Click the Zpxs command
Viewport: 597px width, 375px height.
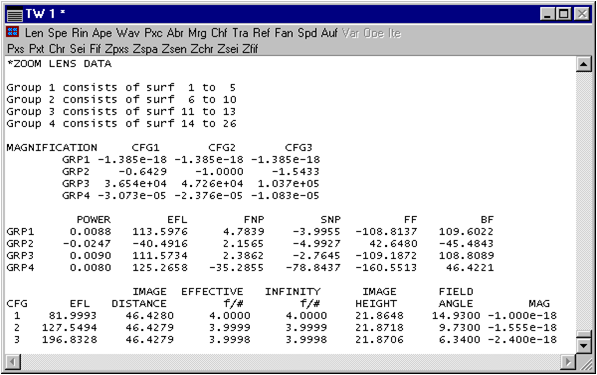pos(118,49)
